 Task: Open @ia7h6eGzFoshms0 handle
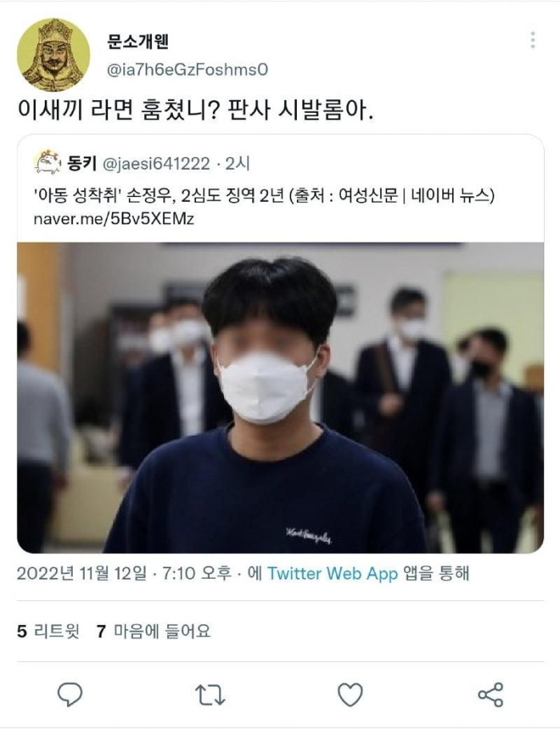[188, 70]
